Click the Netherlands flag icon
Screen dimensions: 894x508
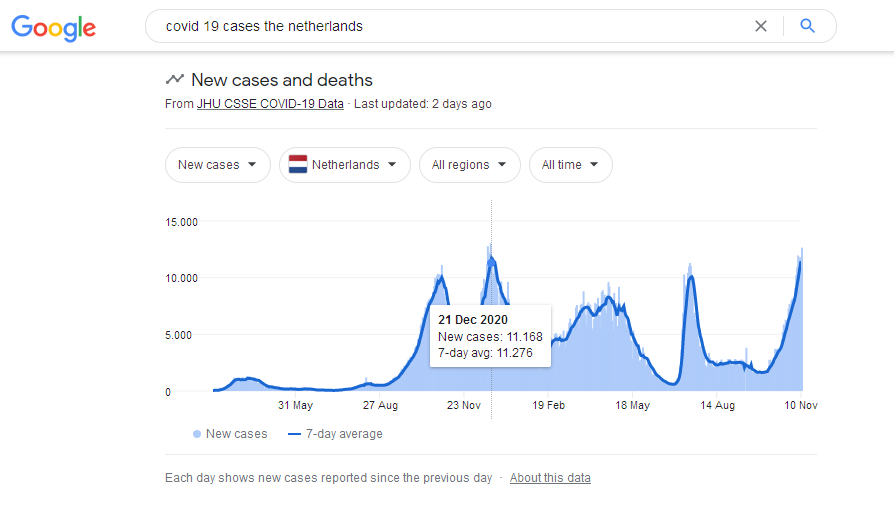click(x=298, y=165)
